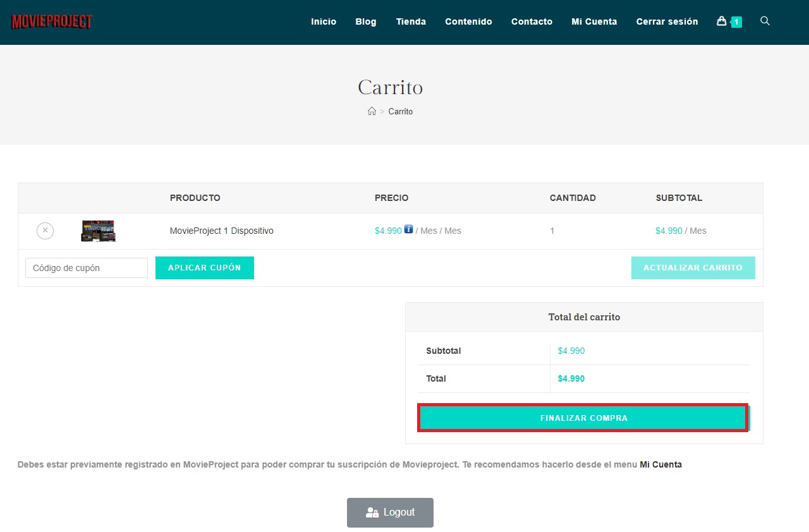The height and width of the screenshot is (532, 809).
Task: Click the search magnifier icon
Action: 765,21
